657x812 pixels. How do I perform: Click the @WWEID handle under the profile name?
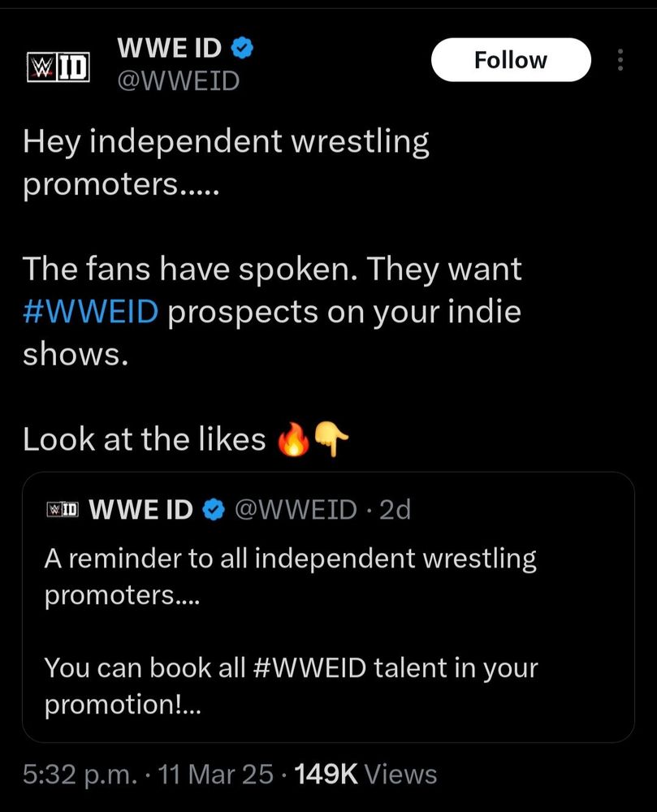coord(179,81)
